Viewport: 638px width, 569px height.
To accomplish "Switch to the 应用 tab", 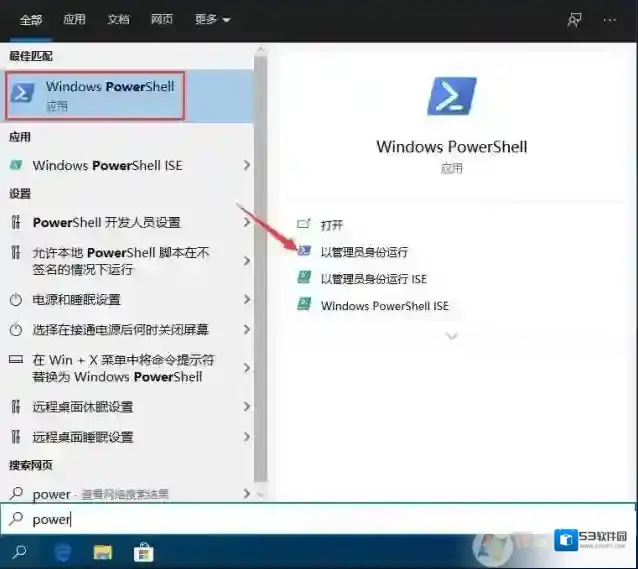I will (x=74, y=19).
